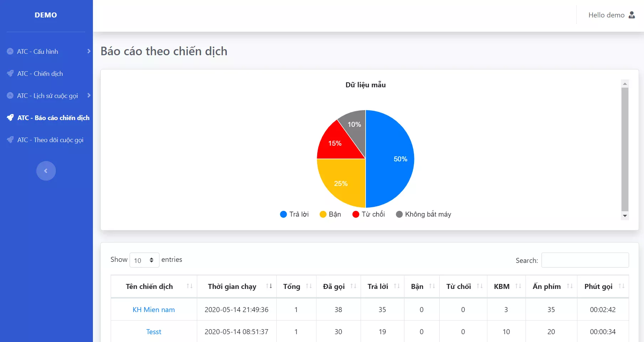
Task: Toggle the Không bắt máy legend item
Action: (423, 214)
